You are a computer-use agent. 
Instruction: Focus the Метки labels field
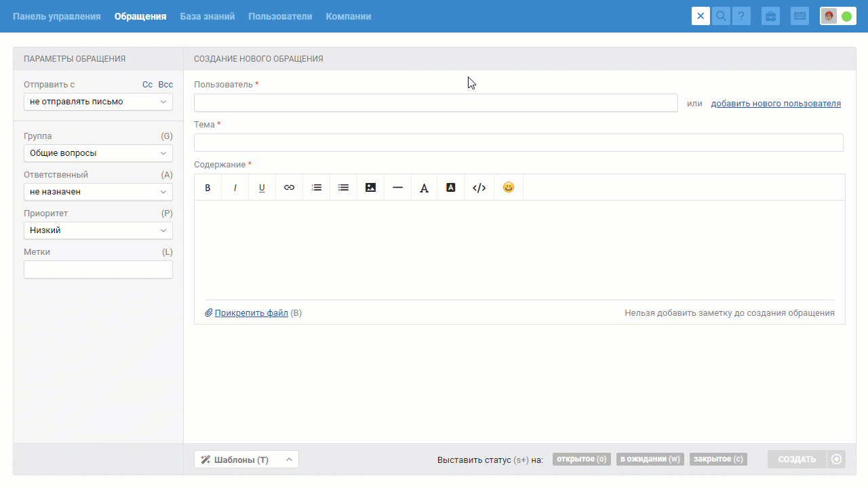point(98,270)
